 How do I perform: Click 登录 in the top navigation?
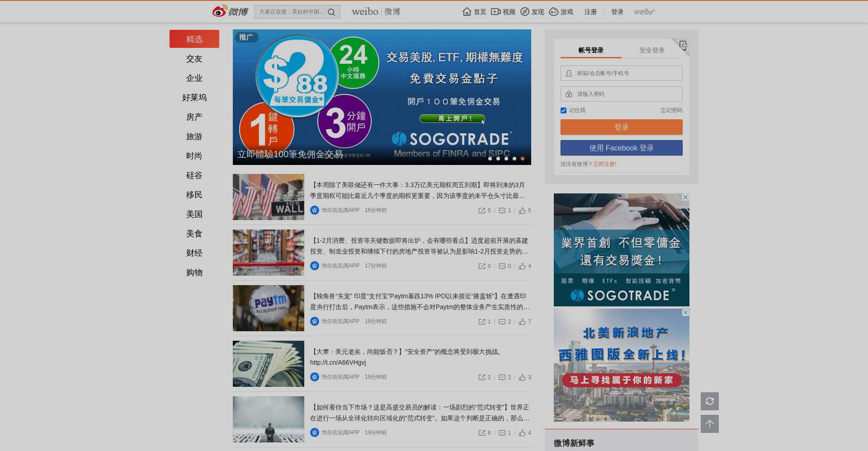pyautogui.click(x=617, y=12)
